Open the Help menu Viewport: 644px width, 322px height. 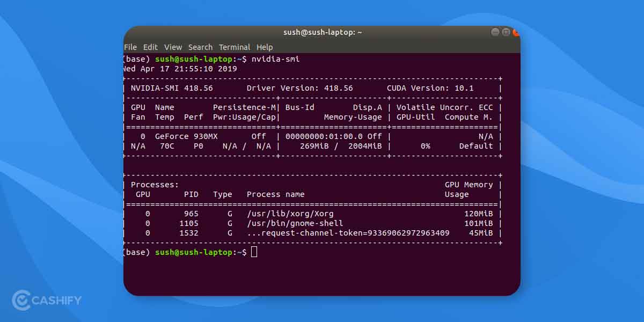(265, 47)
